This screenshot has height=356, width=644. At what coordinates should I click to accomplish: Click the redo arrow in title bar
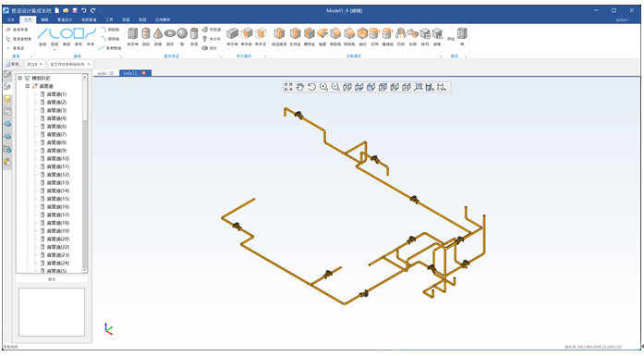pos(92,10)
